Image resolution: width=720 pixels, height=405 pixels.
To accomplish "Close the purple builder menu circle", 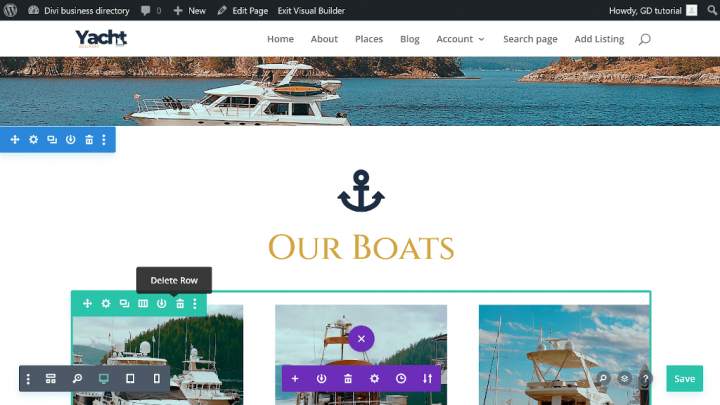I will 361,339.
